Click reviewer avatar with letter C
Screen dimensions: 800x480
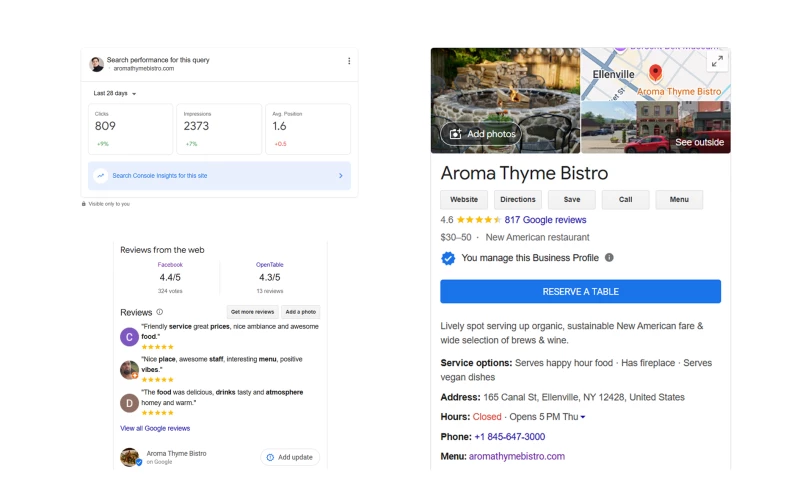[x=129, y=337]
